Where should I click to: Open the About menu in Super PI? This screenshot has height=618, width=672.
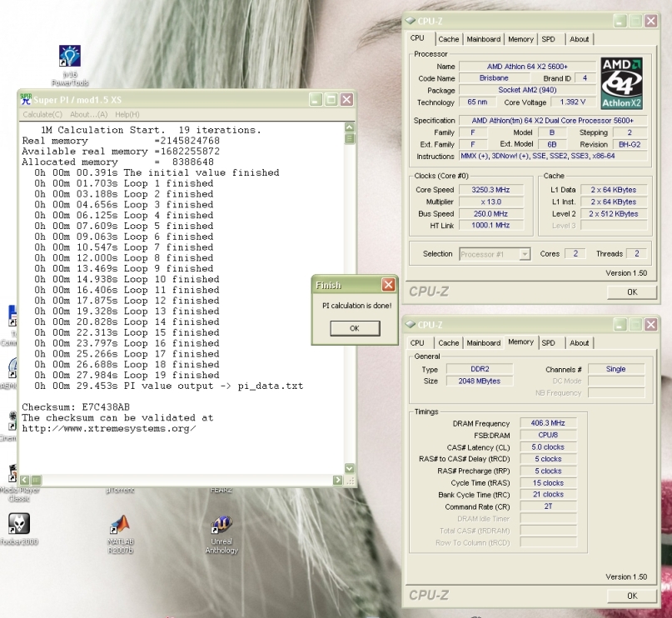[88, 114]
